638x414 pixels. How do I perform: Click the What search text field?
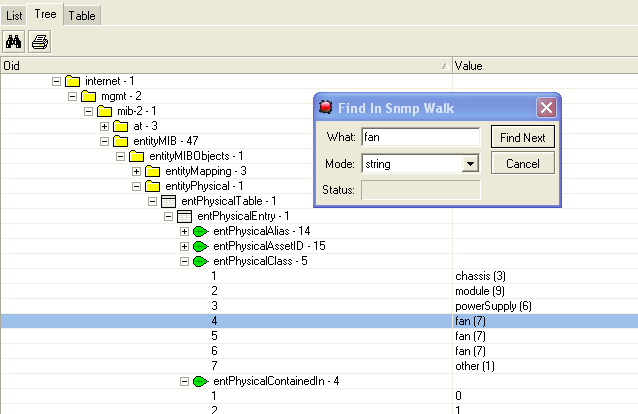(420, 137)
